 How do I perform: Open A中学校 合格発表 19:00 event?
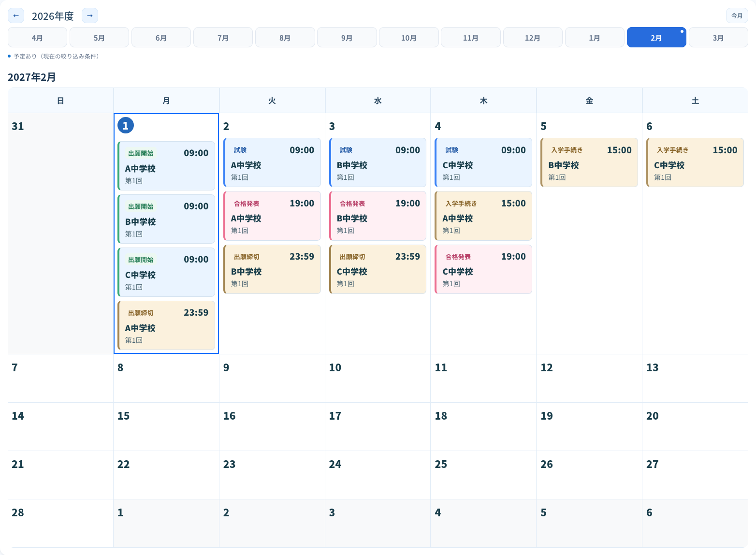(272, 216)
